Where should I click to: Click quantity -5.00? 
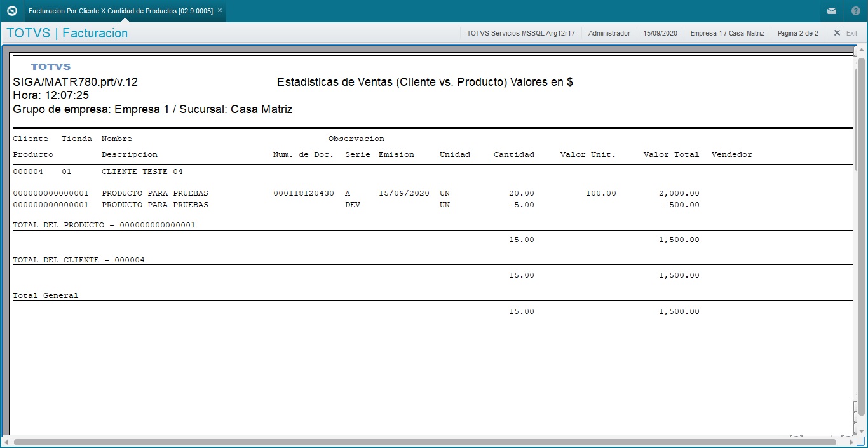pos(522,205)
